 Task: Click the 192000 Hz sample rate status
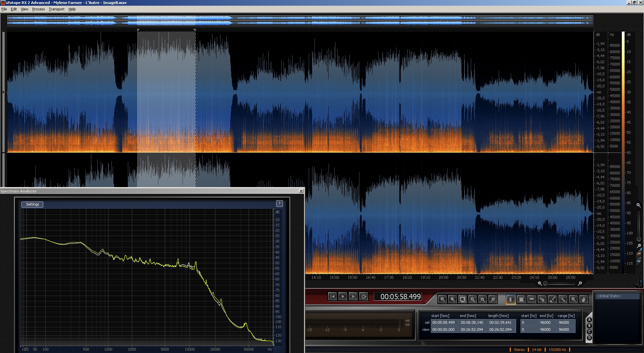pyautogui.click(x=557, y=350)
